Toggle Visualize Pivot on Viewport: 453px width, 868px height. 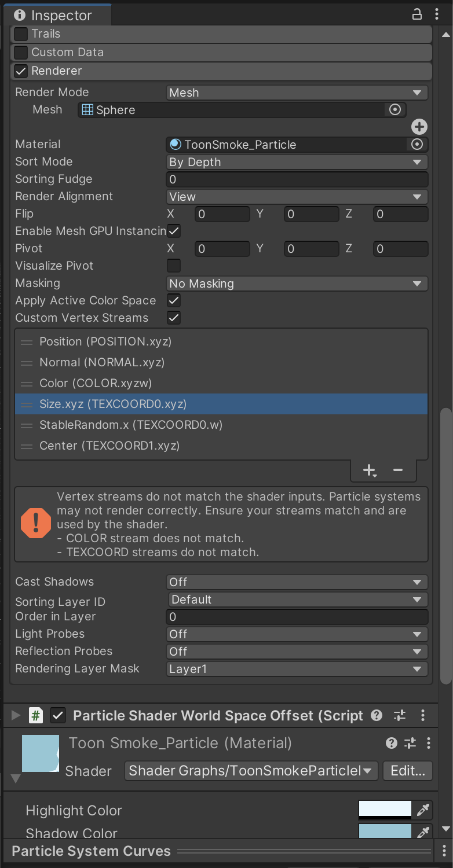(173, 266)
